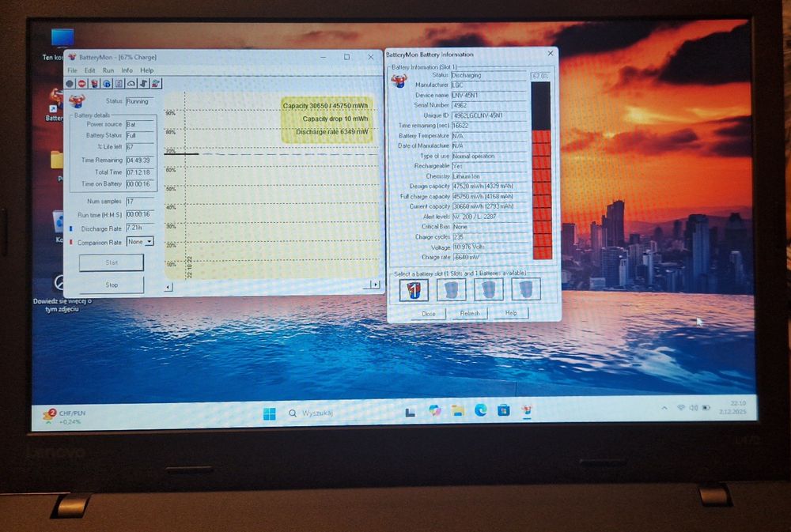Click the Voltage value 10.976 Volts
Screen dimensions: 791x532
coord(490,247)
